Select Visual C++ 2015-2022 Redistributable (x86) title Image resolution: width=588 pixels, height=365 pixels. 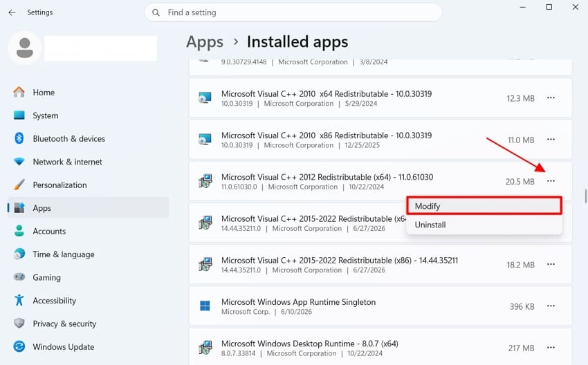coord(340,260)
